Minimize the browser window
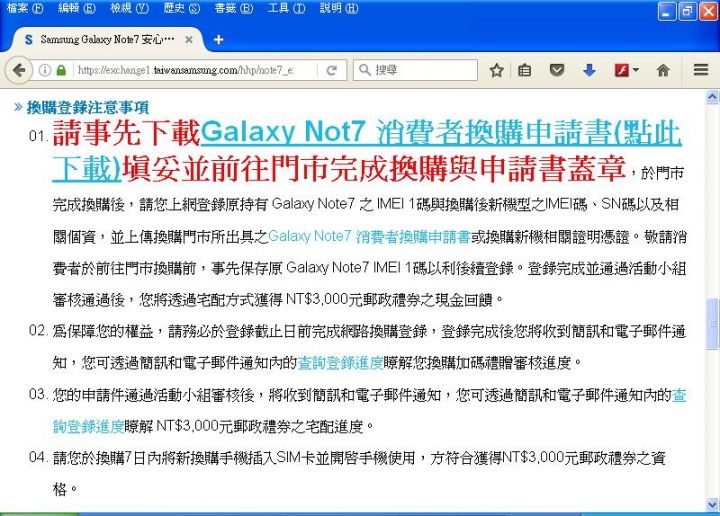This screenshot has height=516, width=720. click(x=666, y=11)
